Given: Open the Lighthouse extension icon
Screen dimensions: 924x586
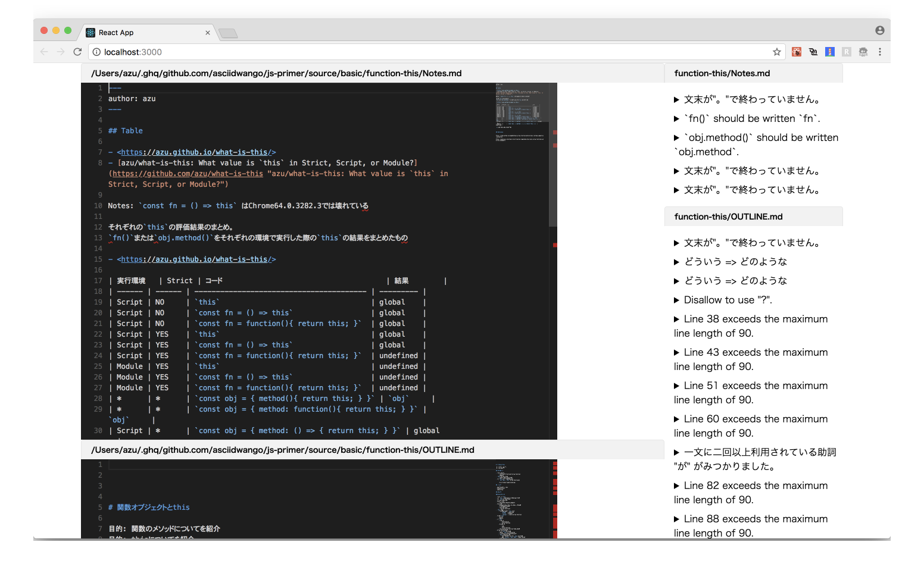Looking at the screenshot, I should [x=830, y=52].
